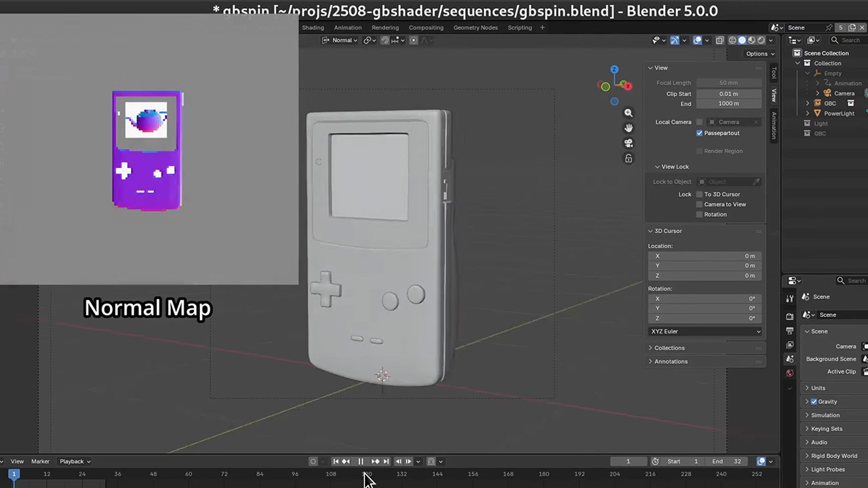
Task: Switch to the Compositing workspace tab
Action: tap(426, 27)
